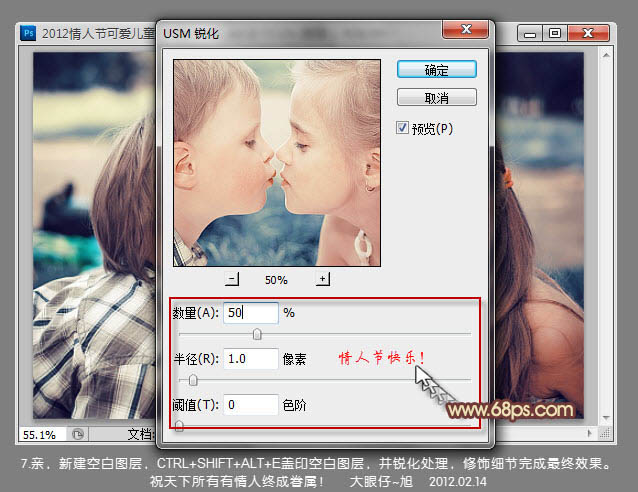Click the 数量 amount slider handle

(x=257, y=334)
